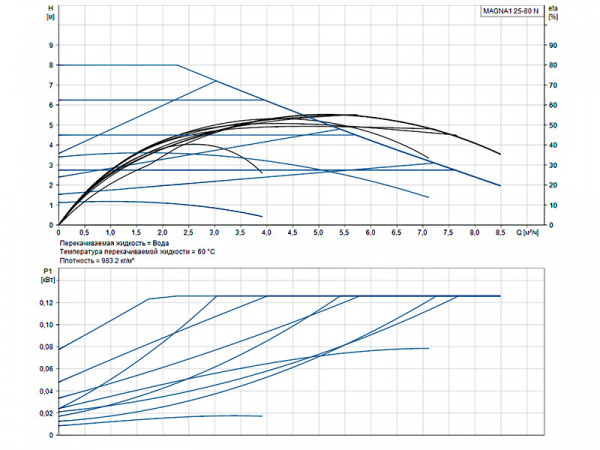Select the 'Температура перекачиваемой жидкости = 60 °C' line
Image resolution: width=600 pixels, height=450 pixels.
pos(137,252)
